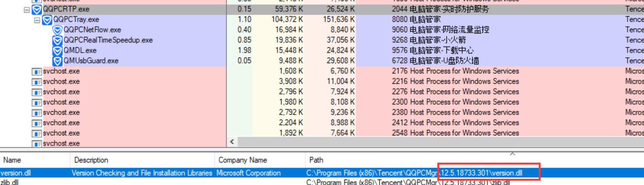Click CPU value 1.10 of QQPCTray.exe
The height and width of the screenshot is (185, 644).
[x=244, y=19]
